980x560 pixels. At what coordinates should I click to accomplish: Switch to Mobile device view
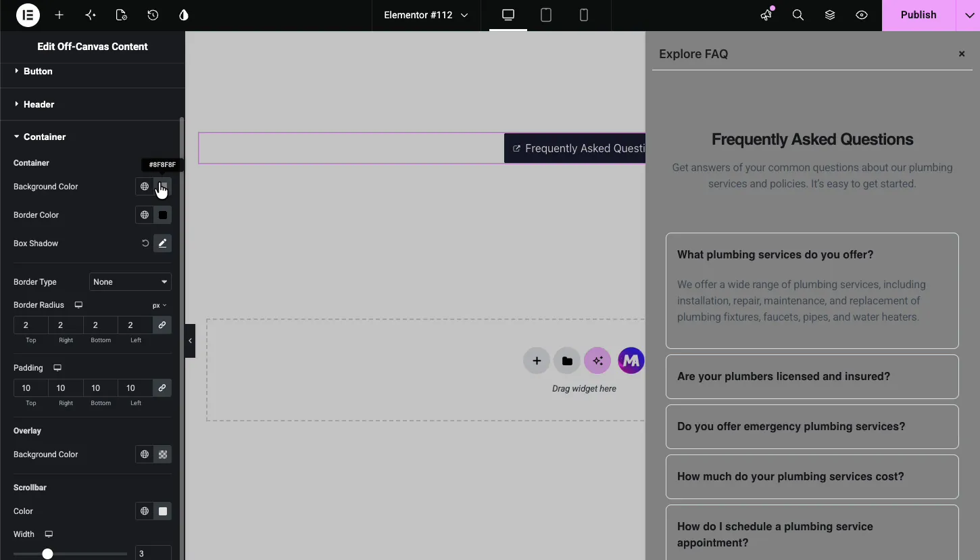584,15
